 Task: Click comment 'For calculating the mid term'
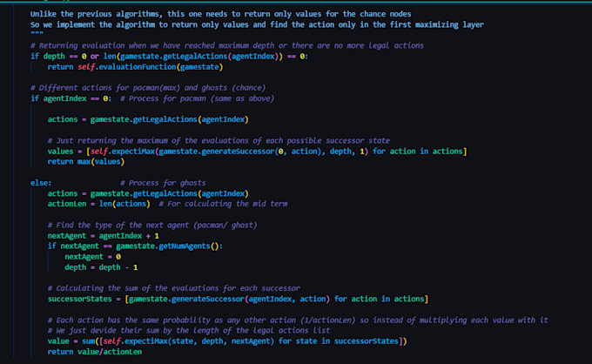[223, 204]
